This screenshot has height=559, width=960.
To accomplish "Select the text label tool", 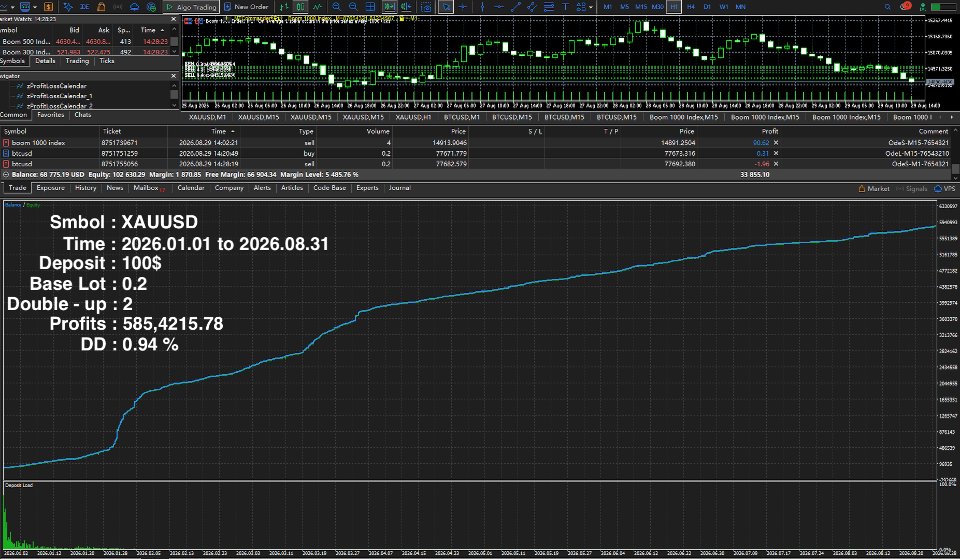I will tap(565, 7).
